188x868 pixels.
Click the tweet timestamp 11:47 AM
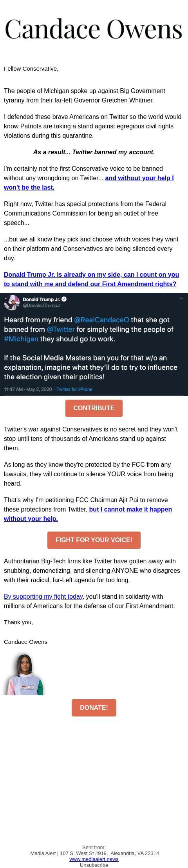(x=14, y=389)
